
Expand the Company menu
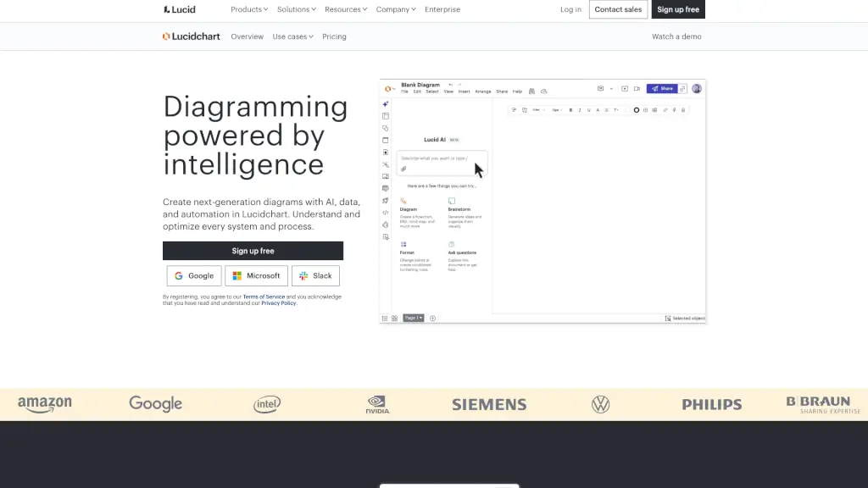coord(395,9)
